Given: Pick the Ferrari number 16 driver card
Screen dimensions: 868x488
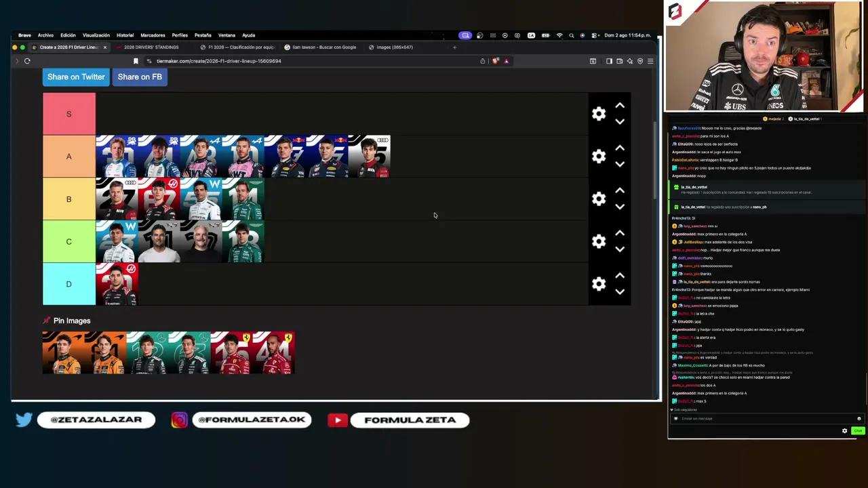Looking at the screenshot, I should [231, 352].
